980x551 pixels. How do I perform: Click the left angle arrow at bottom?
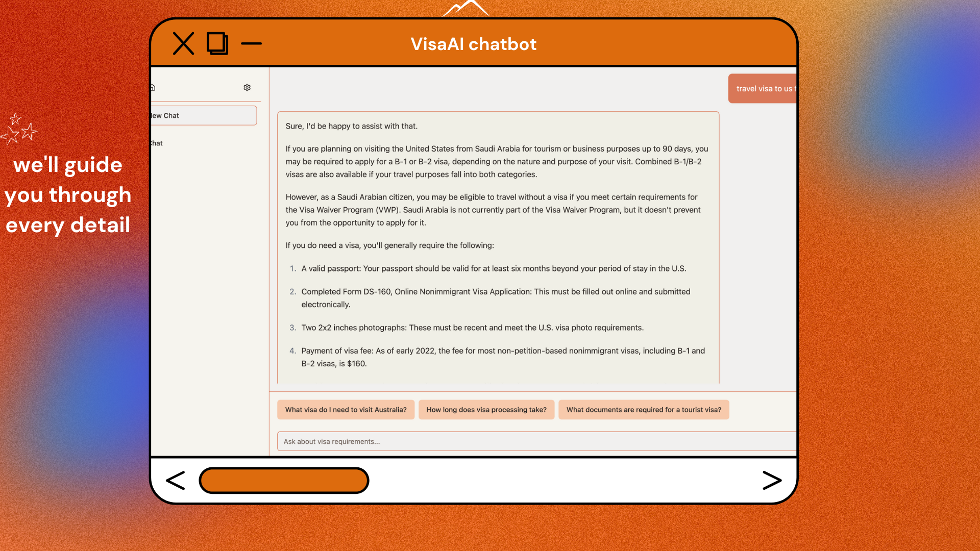(176, 481)
